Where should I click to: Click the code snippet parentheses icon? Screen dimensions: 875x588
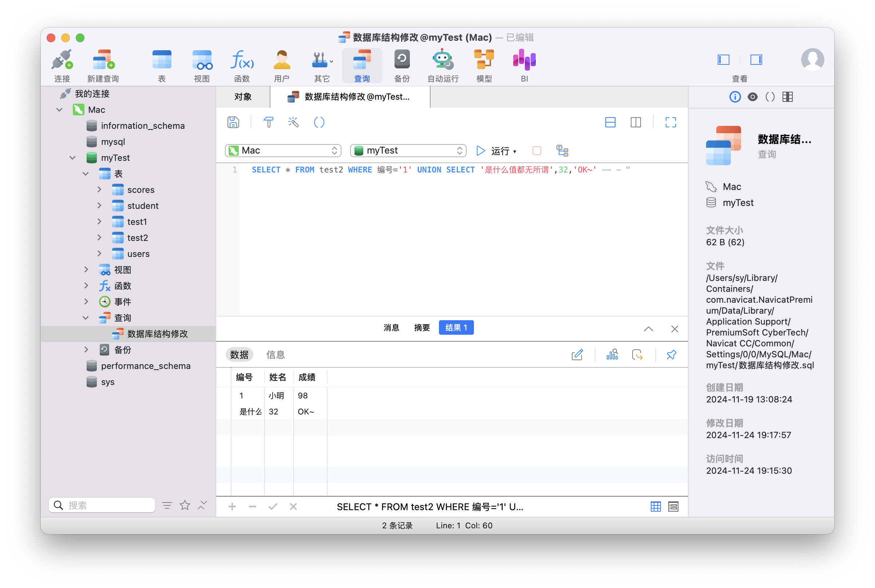[319, 122]
